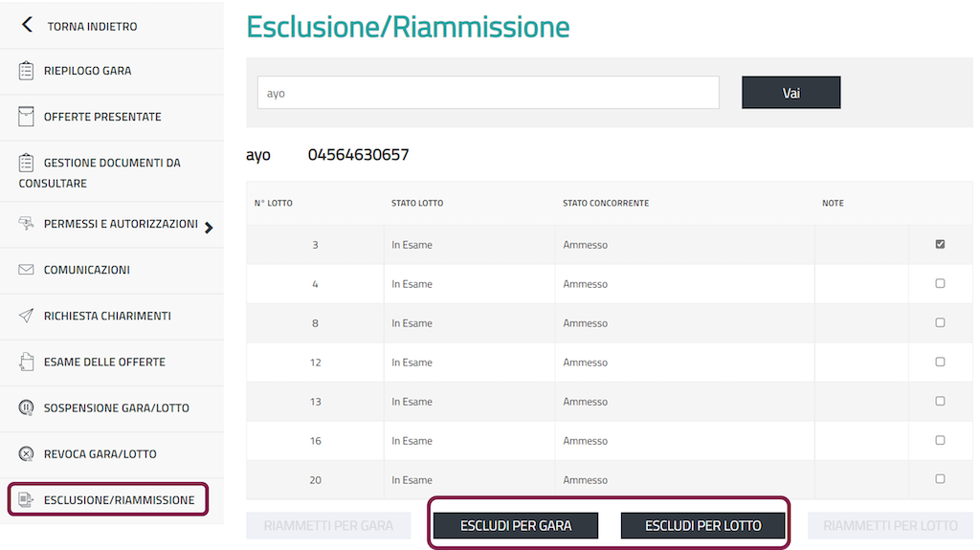Click the back arrow icon next to Torna Indietro
Viewport: 980px width, 550px height.
click(27, 26)
